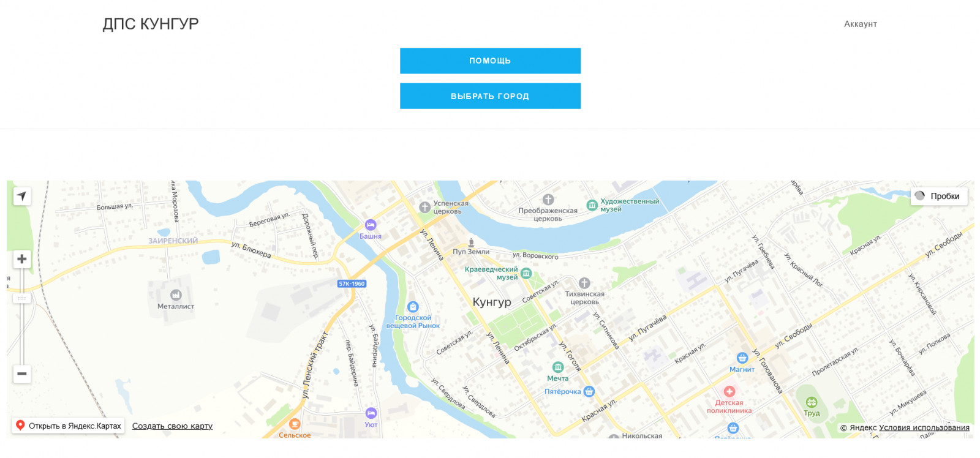Image resolution: width=980 pixels, height=458 pixels.
Task: Follow the Создать свою карту link
Action: click(172, 426)
